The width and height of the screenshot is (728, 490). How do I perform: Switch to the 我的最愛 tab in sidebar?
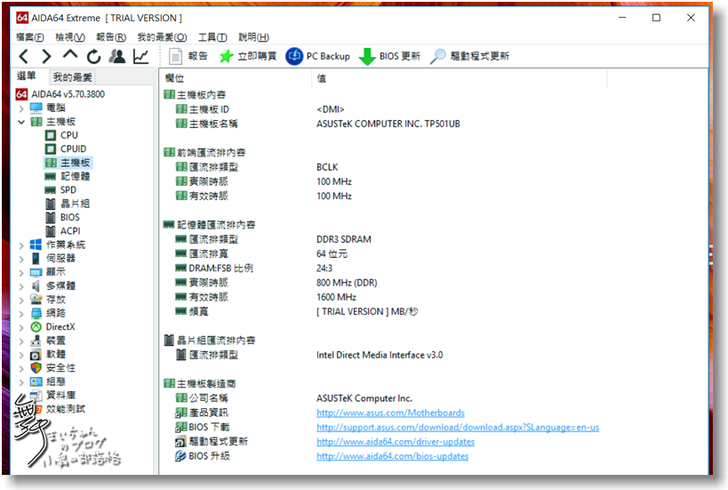(x=72, y=77)
